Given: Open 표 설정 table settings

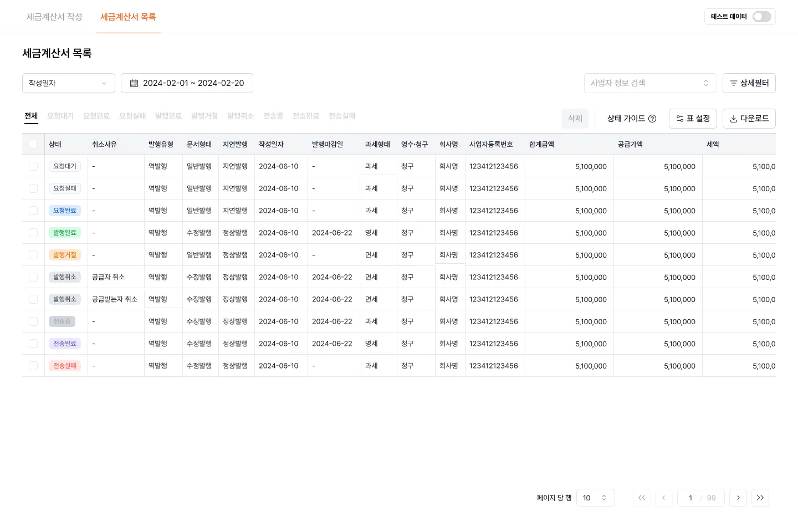Looking at the screenshot, I should click(x=693, y=119).
